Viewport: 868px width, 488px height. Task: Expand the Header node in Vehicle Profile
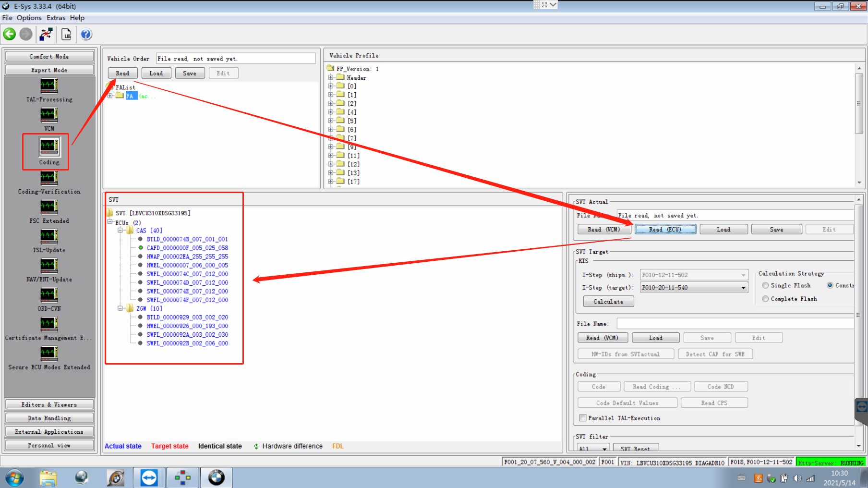(x=331, y=77)
